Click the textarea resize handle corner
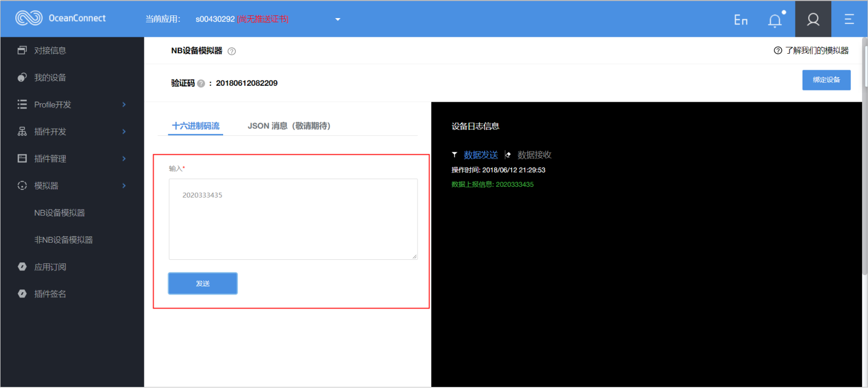 [x=414, y=257]
